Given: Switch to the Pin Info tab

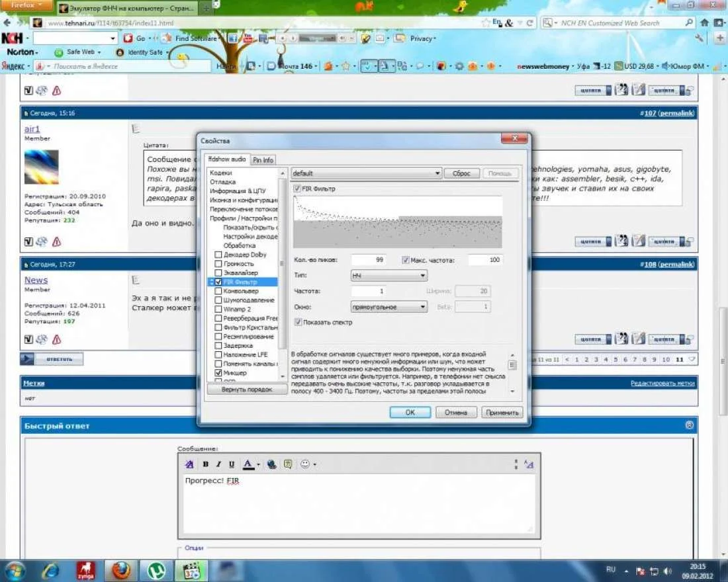Looking at the screenshot, I should pyautogui.click(x=263, y=160).
